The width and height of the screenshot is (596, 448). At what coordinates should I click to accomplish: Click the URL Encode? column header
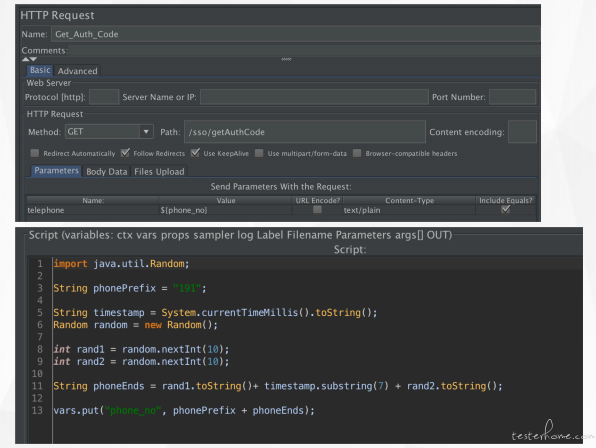[317, 200]
